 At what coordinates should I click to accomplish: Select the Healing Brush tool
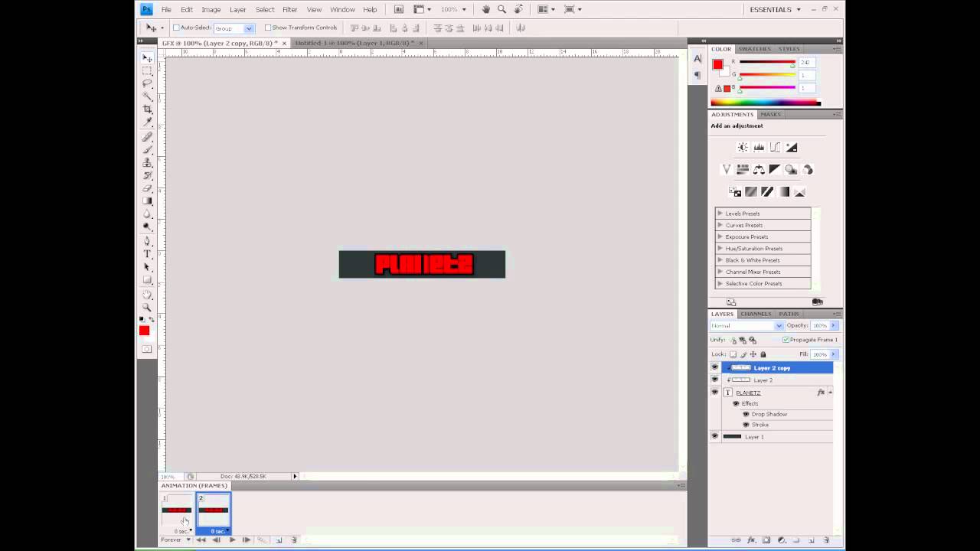pos(147,137)
